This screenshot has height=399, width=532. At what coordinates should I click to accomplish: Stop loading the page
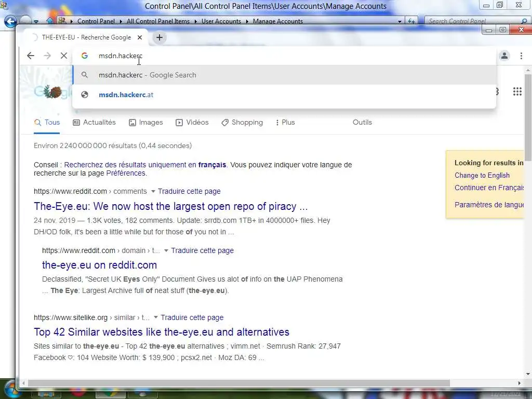point(64,56)
